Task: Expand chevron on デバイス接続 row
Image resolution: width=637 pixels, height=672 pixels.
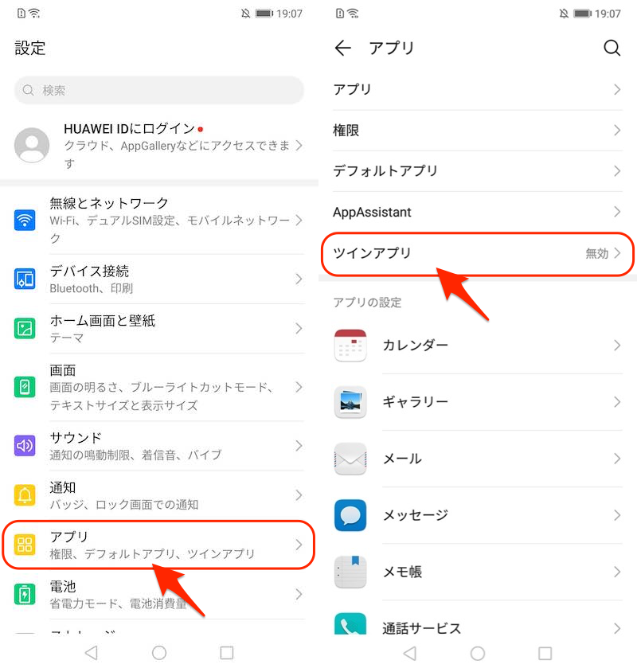Action: 299,279
